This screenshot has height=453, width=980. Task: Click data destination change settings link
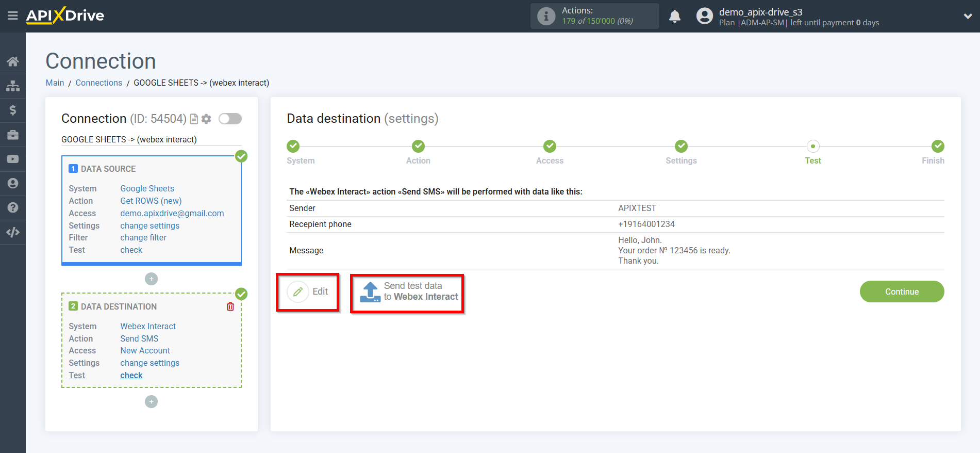coord(150,363)
